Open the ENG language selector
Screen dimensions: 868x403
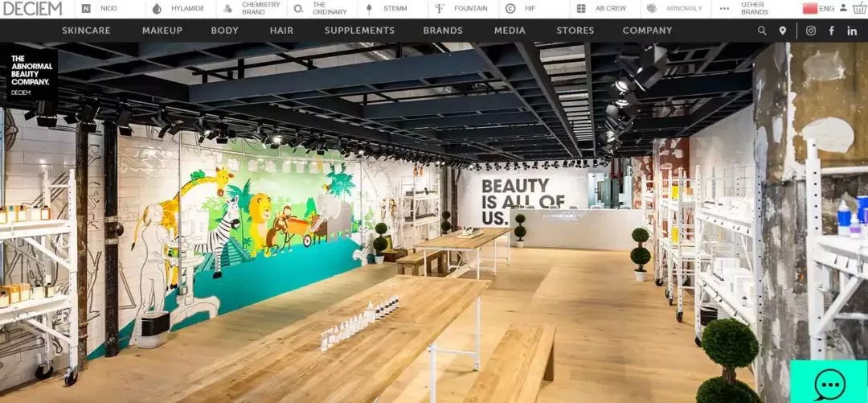(826, 8)
